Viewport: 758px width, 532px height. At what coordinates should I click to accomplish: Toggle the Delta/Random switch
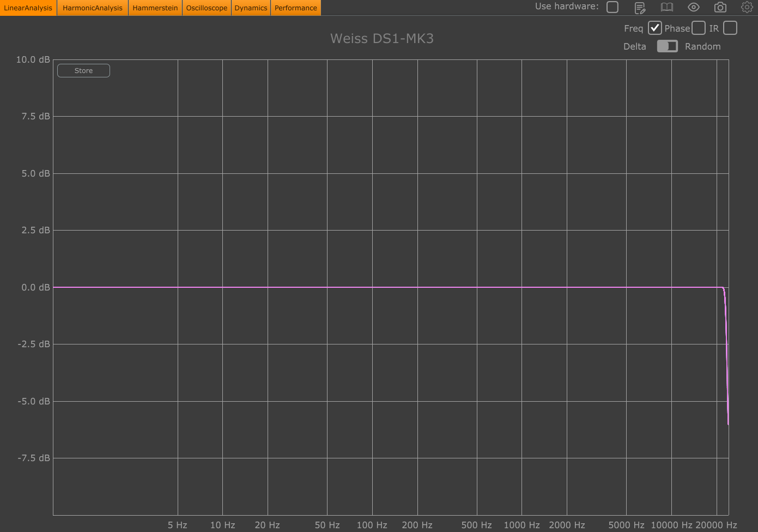click(x=667, y=46)
